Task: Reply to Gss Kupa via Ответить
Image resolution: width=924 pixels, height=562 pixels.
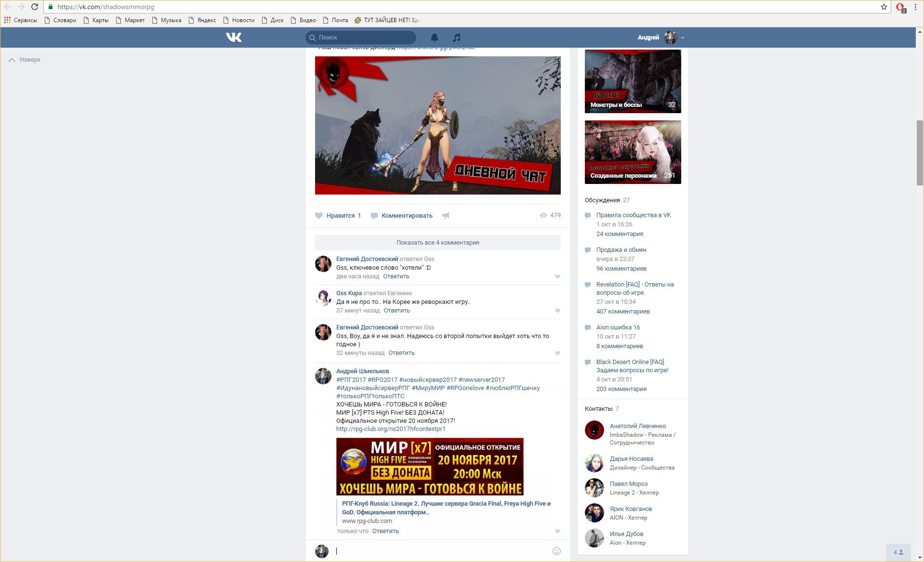Action: (396, 311)
